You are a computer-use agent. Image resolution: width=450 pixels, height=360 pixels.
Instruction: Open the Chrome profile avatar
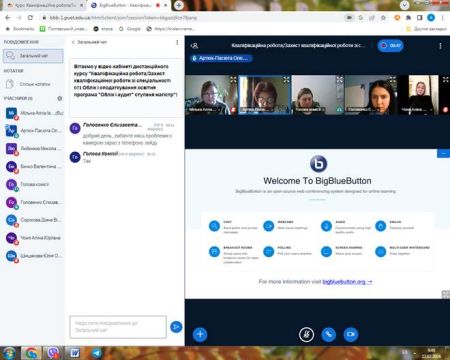(431, 18)
